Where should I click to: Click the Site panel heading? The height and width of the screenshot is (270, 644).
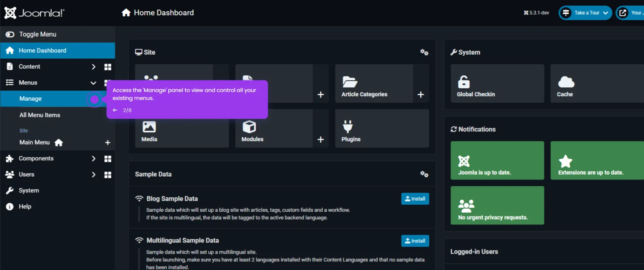point(145,52)
